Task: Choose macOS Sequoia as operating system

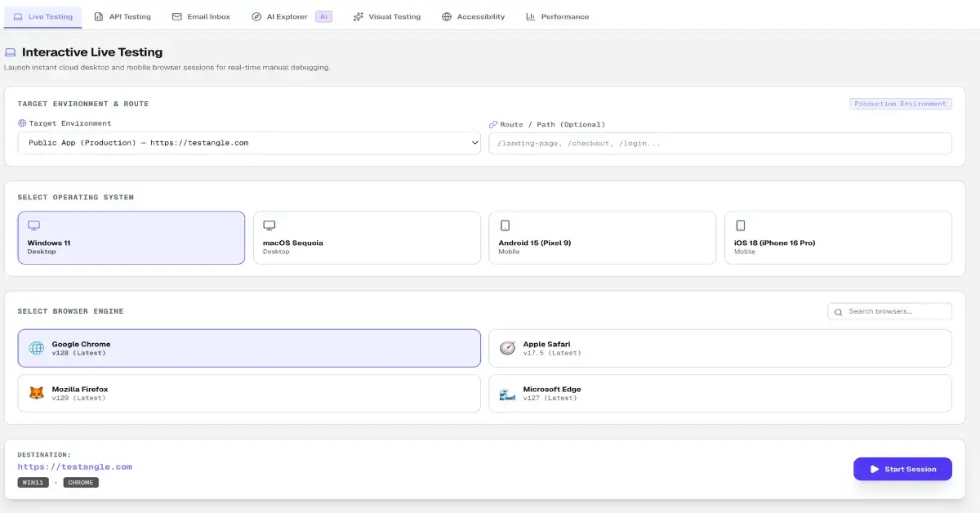Action: pos(367,238)
